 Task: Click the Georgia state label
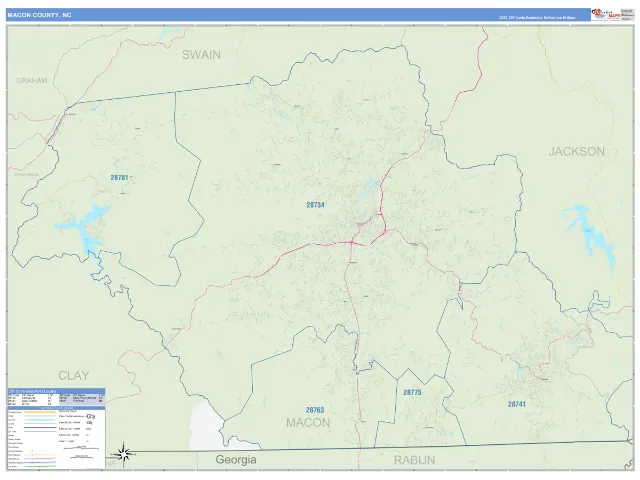(x=236, y=460)
